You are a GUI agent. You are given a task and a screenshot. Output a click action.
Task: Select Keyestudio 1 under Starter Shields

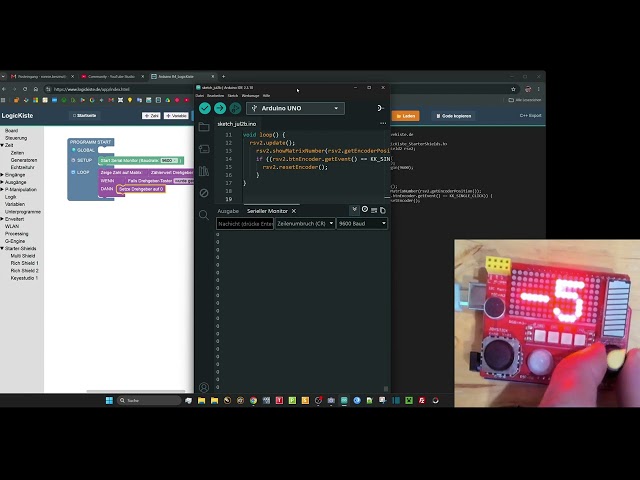pyautogui.click(x=24, y=278)
